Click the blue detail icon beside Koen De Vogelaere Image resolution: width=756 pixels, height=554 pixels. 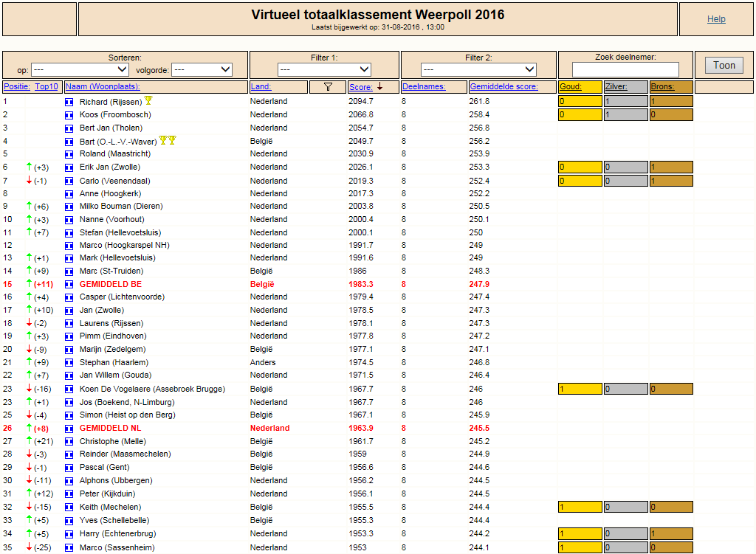(69, 389)
